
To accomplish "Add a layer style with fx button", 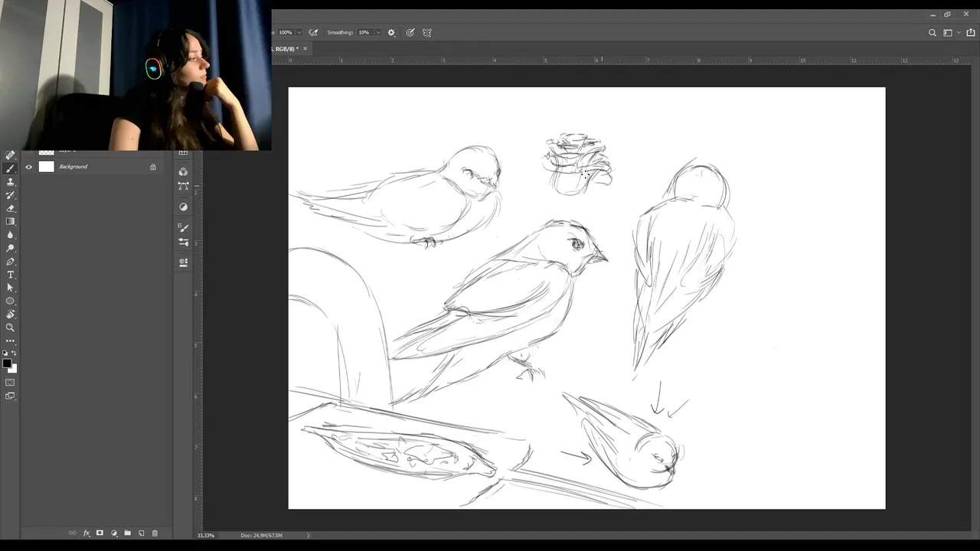I will (x=87, y=533).
